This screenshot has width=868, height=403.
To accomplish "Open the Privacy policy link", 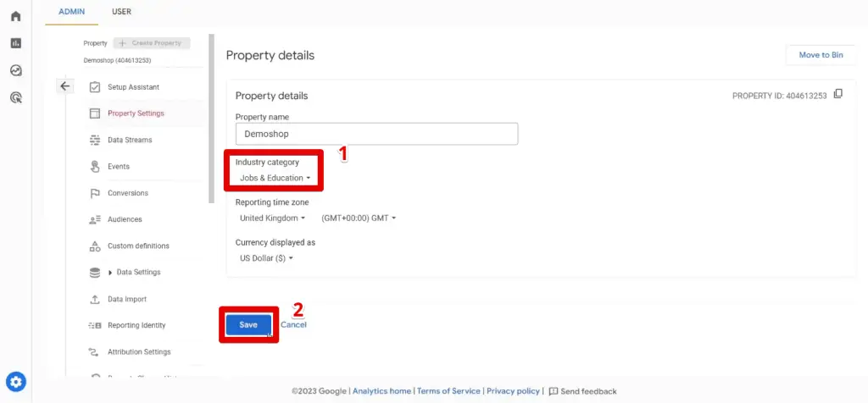I will click(x=513, y=391).
